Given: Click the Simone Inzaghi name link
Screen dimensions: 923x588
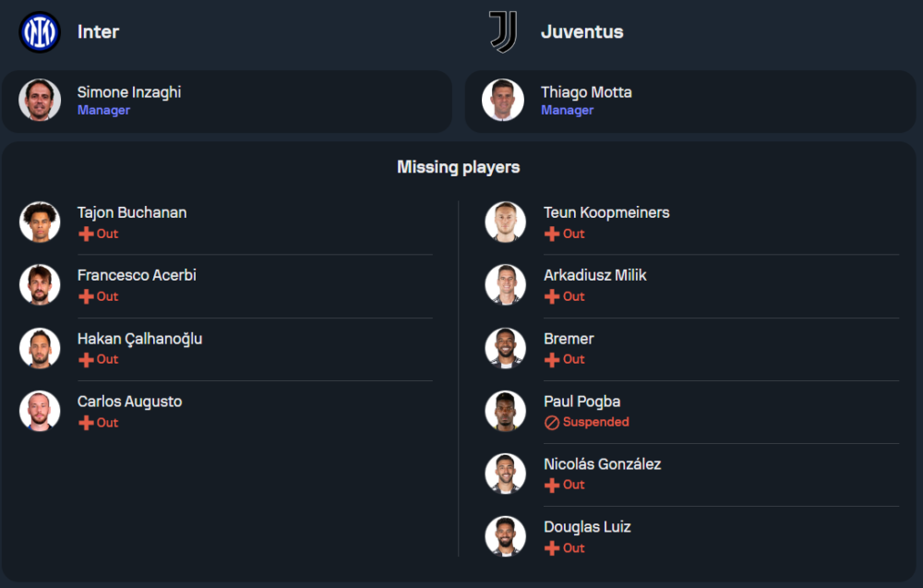Looking at the screenshot, I should (x=129, y=92).
